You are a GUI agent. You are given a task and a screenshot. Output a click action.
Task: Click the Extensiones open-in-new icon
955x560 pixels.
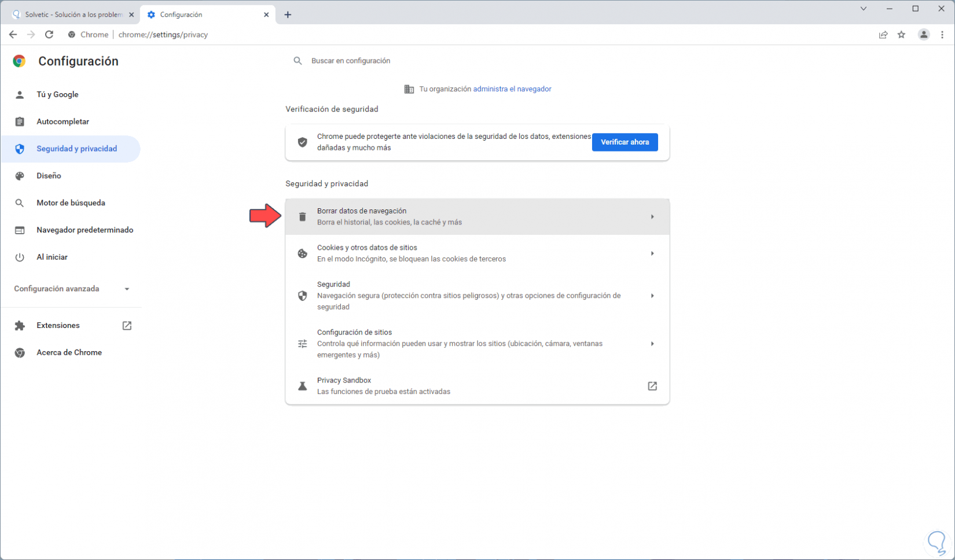point(127,326)
